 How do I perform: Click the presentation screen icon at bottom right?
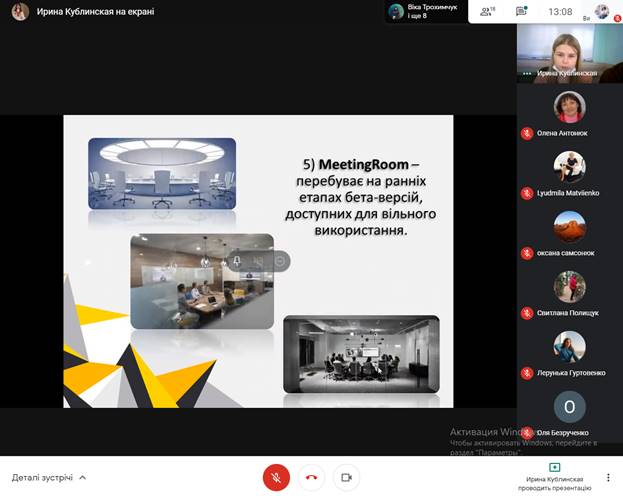click(x=554, y=467)
